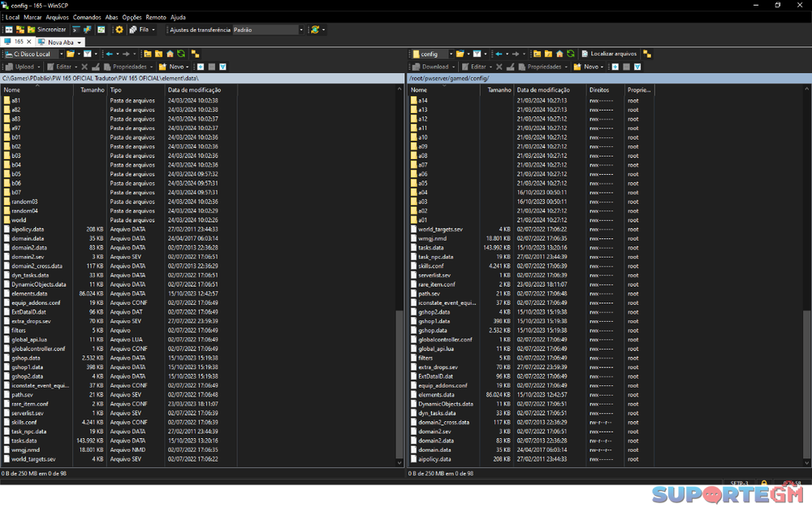Sort remote files by Direitos column
Viewport: 812px width, 508px height.
coord(601,90)
